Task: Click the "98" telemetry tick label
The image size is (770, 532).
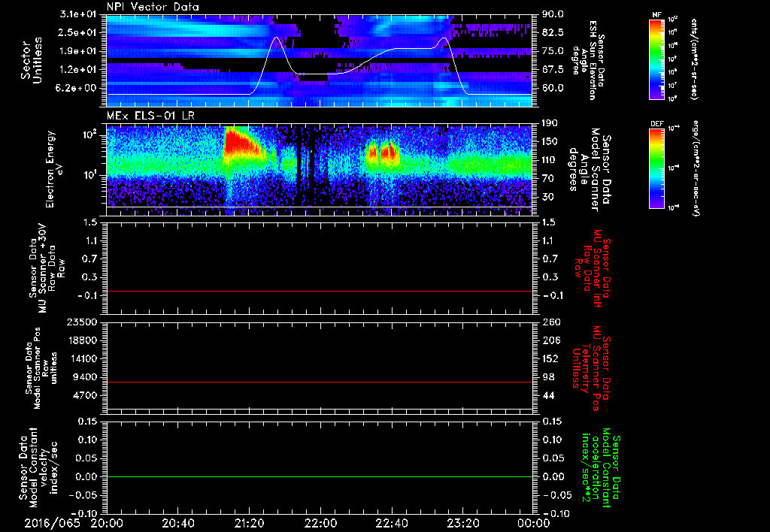Action: [548, 377]
